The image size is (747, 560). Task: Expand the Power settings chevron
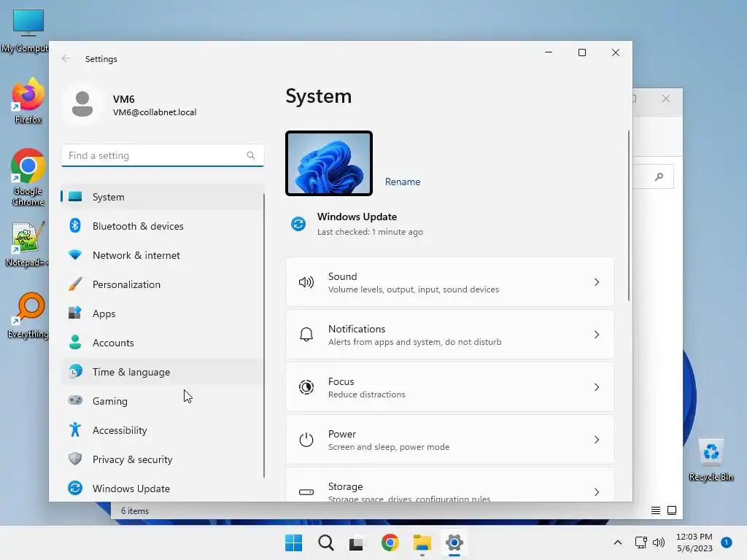click(597, 440)
